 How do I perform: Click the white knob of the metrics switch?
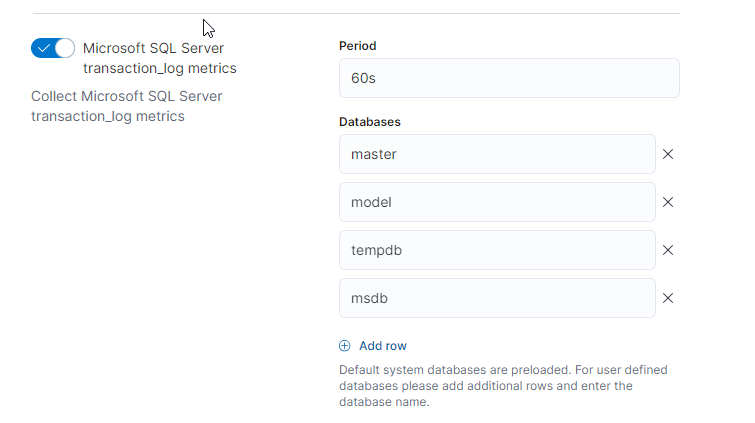click(x=64, y=48)
